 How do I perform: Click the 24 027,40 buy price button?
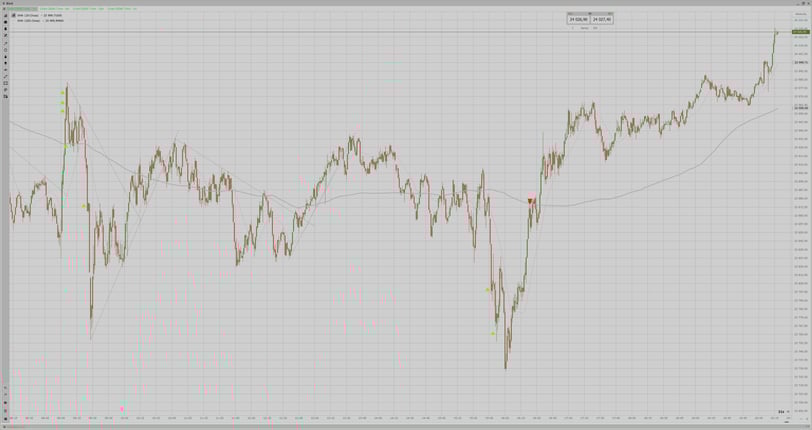tap(602, 19)
